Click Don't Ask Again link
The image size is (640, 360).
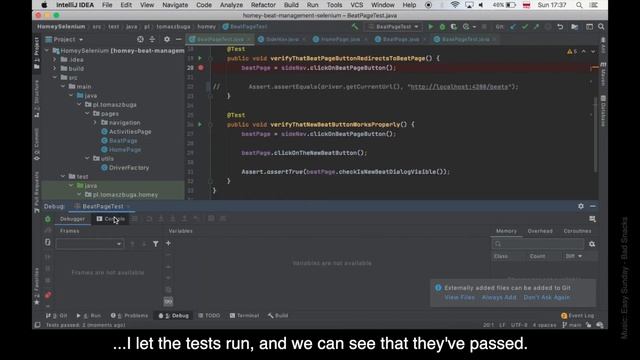click(547, 298)
